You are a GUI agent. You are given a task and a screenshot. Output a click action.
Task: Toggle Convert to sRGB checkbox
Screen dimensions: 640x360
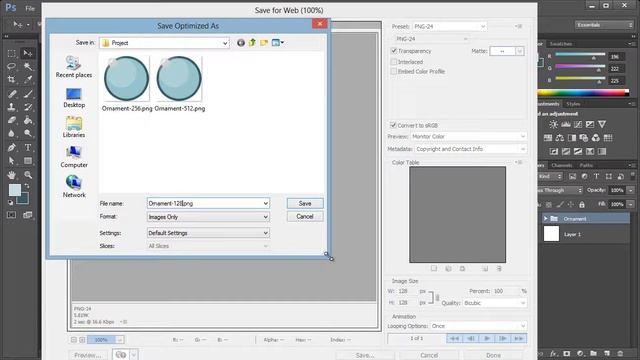[393, 125]
